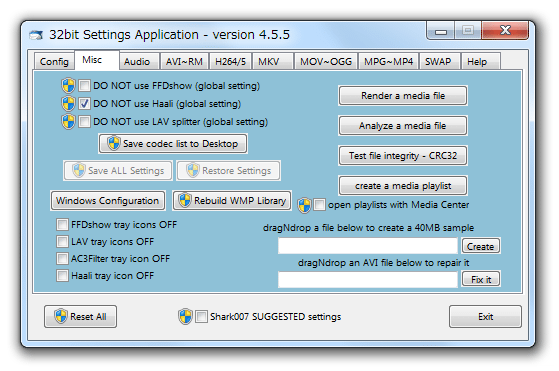Screen dimensions: 559x371
Task: Enable DO NOT use FFDshow checkbox
Action: tap(84, 86)
